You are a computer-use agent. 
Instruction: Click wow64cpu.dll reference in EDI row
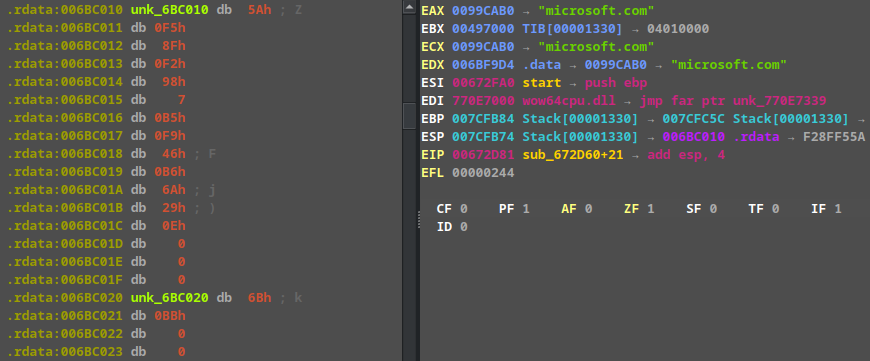click(569, 100)
